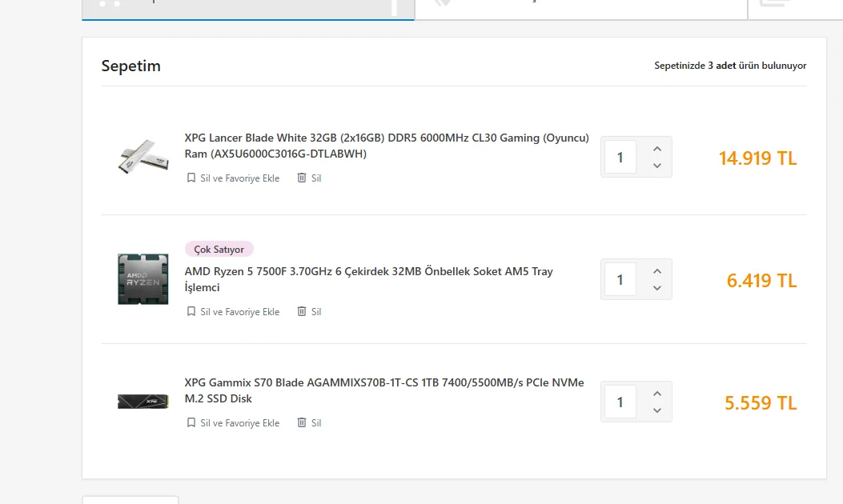Click the 6.419 TL price
Screen dimensions: 843x504
pos(761,281)
